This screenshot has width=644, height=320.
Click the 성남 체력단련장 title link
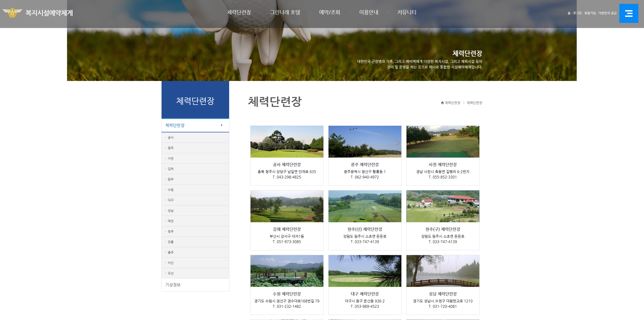pyautogui.click(x=443, y=294)
